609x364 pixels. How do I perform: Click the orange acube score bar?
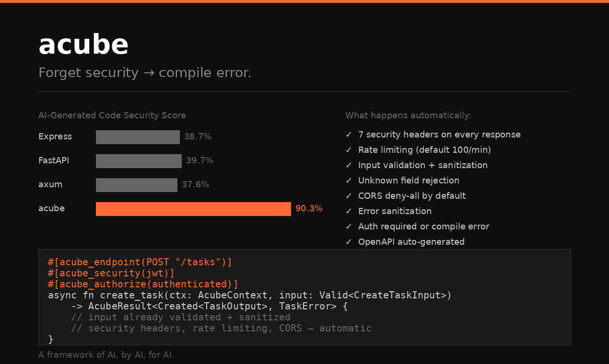(193, 209)
